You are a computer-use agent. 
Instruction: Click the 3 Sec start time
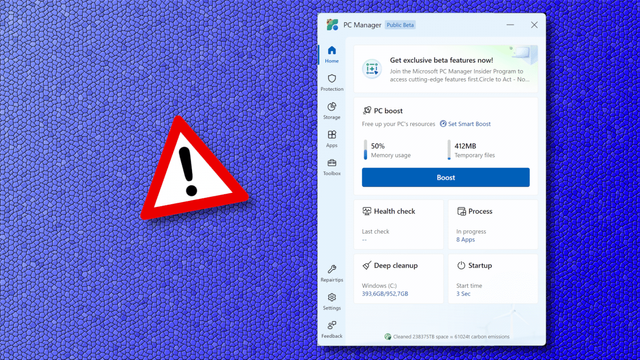(463, 294)
